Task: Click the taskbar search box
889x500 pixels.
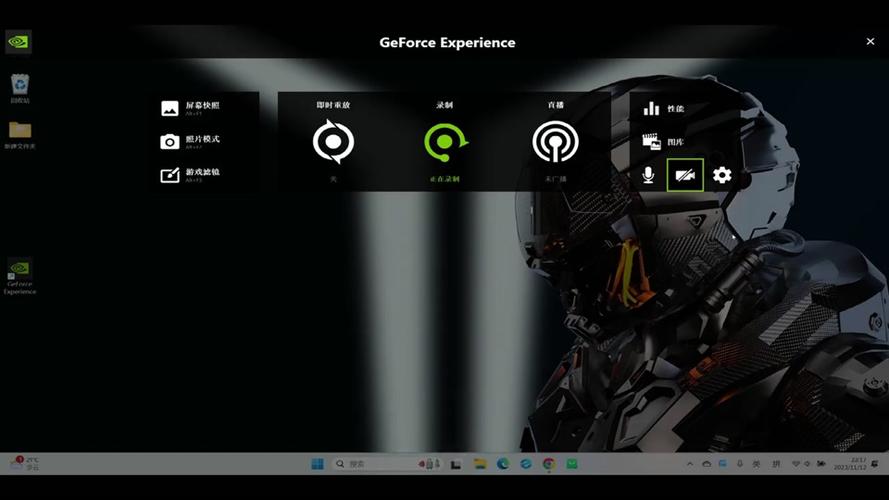Action: coord(387,464)
